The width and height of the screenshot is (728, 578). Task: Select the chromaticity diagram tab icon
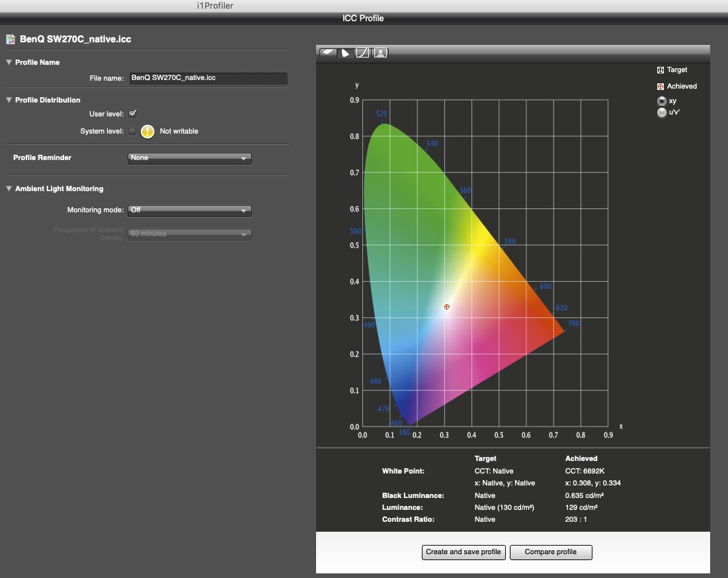coord(345,53)
